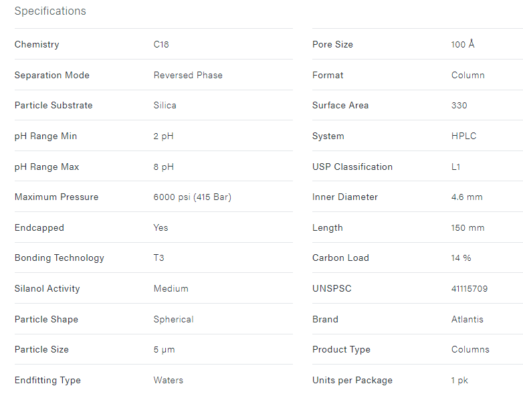The height and width of the screenshot is (400, 523).
Task: Click the Surface Area 330 value
Action: coord(459,105)
